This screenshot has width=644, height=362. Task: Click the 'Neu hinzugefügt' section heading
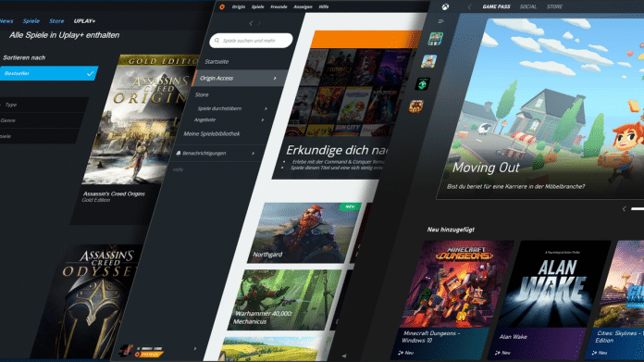tap(451, 230)
